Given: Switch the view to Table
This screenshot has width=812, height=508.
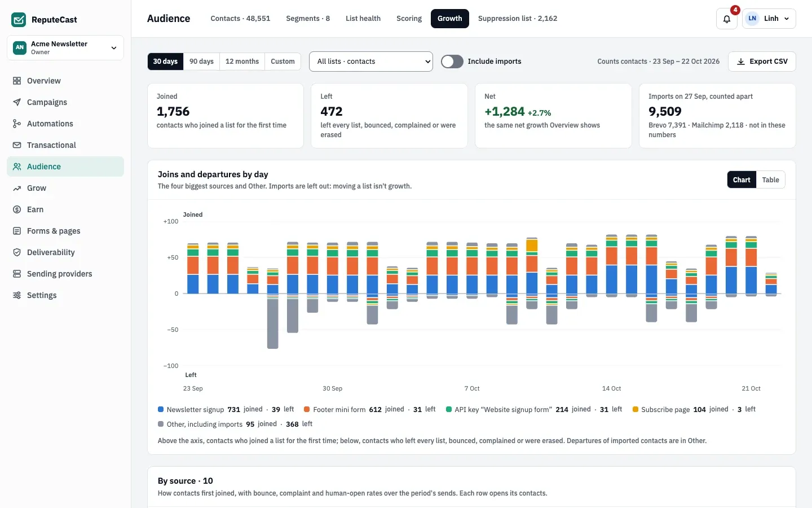Looking at the screenshot, I should tap(770, 180).
